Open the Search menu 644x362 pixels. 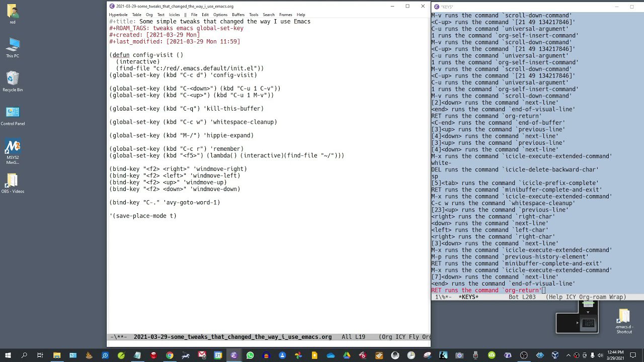coord(269,15)
